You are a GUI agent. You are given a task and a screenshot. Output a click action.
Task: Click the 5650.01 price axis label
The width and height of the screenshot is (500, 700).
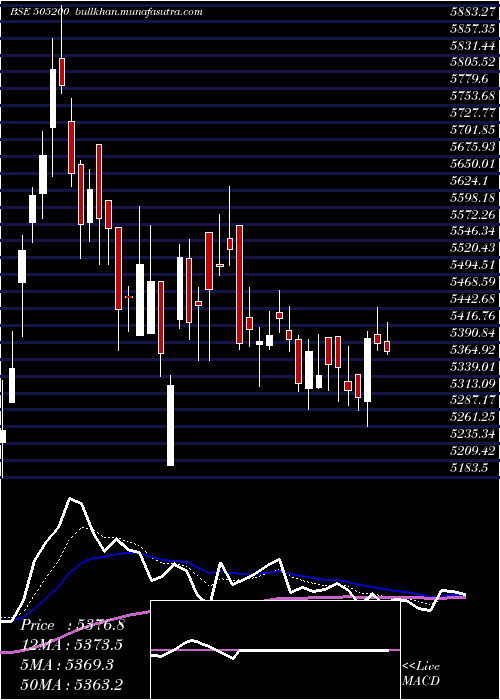click(473, 164)
